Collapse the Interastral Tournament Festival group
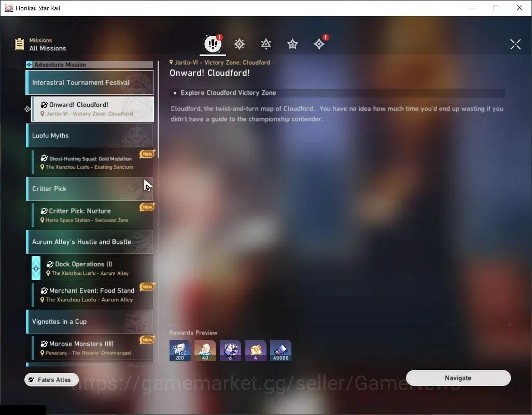This screenshot has height=415, width=532. [x=90, y=82]
